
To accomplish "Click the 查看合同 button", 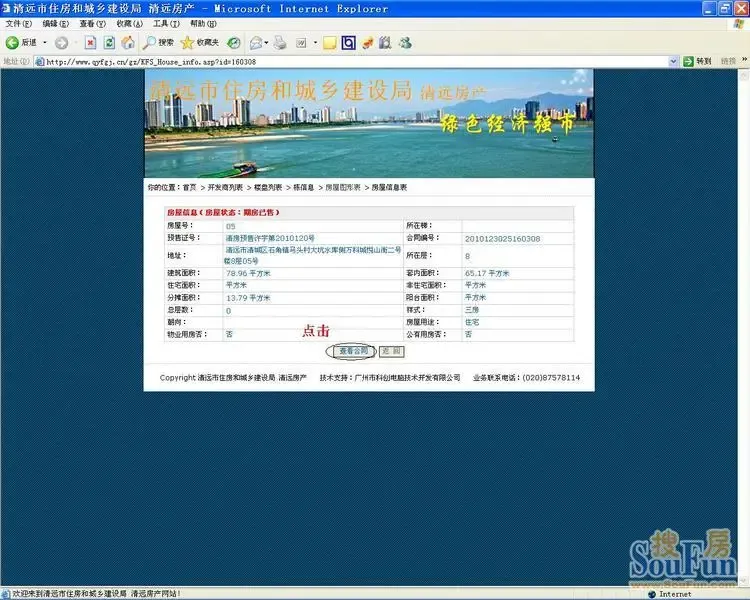I will pyautogui.click(x=352, y=352).
